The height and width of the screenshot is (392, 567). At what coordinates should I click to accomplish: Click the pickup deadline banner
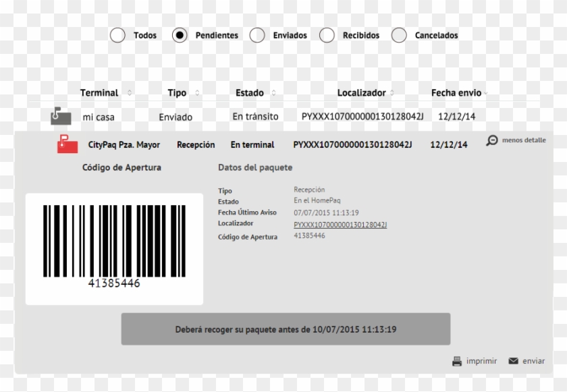pyautogui.click(x=286, y=329)
